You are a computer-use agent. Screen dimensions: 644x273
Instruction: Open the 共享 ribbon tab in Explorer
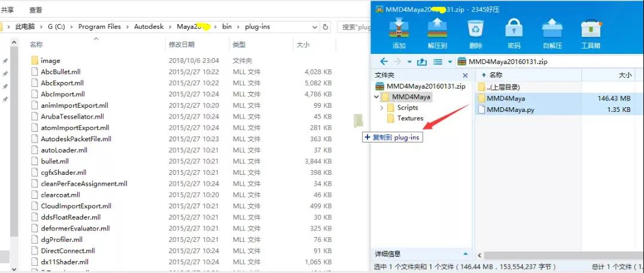click(7, 10)
